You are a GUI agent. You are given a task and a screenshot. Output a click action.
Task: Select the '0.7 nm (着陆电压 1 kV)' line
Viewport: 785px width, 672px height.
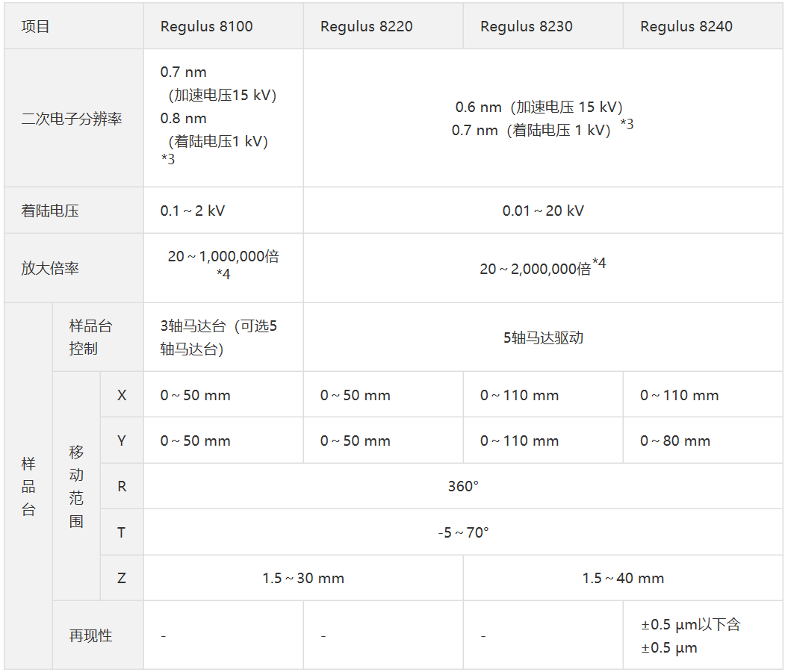pos(531,131)
